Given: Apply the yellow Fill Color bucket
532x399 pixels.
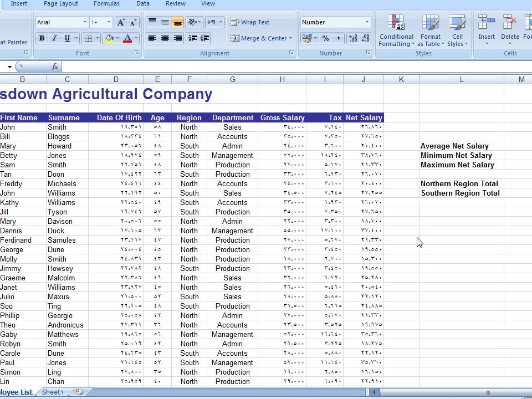Looking at the screenshot, I should pyautogui.click(x=109, y=38).
